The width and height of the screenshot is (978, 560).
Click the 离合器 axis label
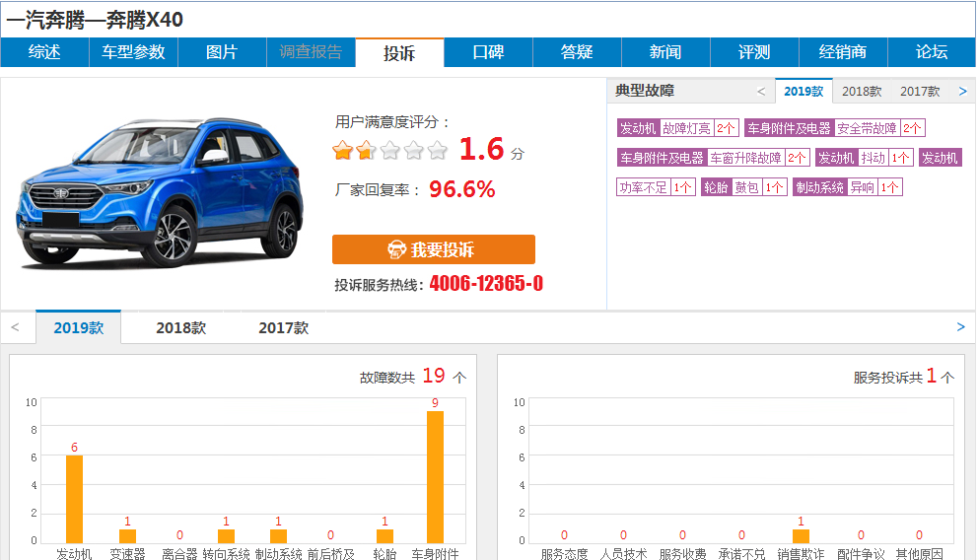point(179,554)
